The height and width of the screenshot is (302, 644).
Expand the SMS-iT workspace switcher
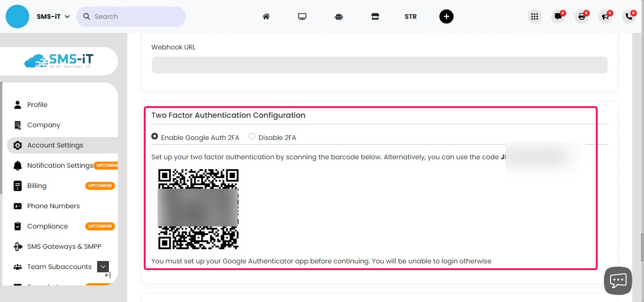click(53, 16)
